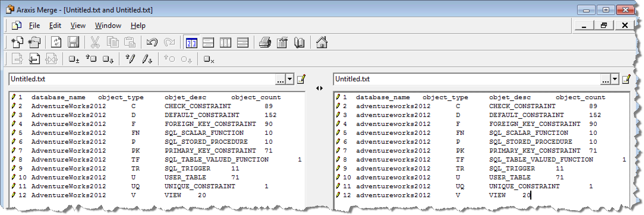Click the copy-to-left page arrow icon
The height and width of the screenshot is (215, 644).
(34, 59)
